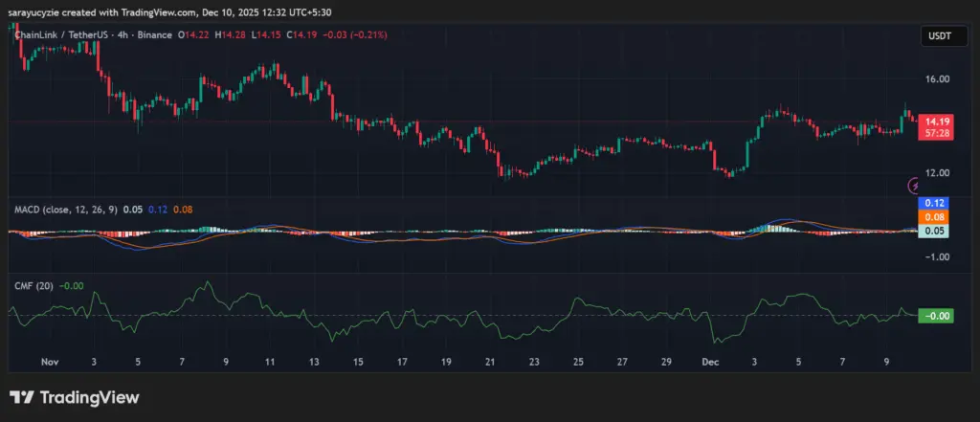Screen dimensions: 980x422
Task: Click the 21 date on time axis
Action: tap(490, 362)
